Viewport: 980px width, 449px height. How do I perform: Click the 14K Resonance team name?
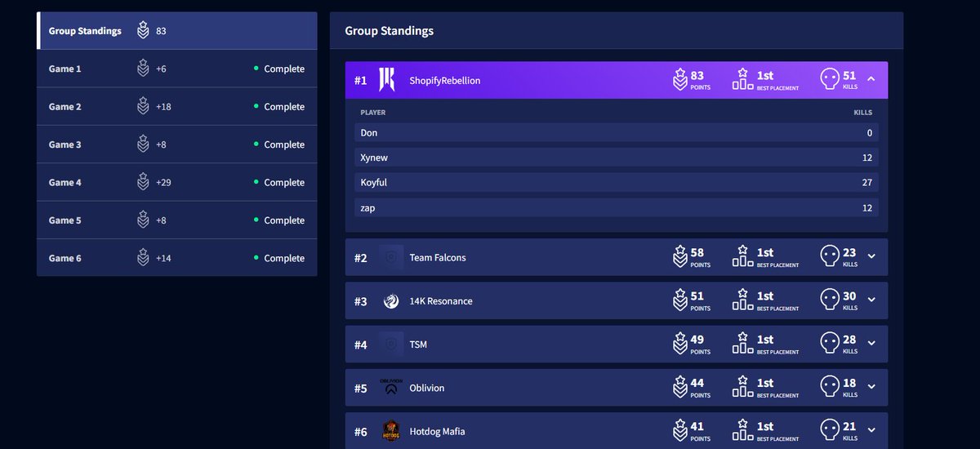click(x=441, y=301)
